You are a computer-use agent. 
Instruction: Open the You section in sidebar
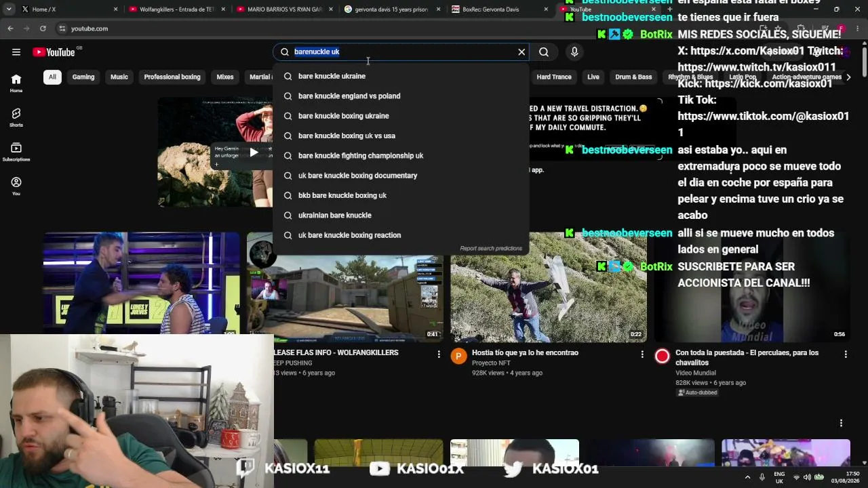tap(16, 186)
